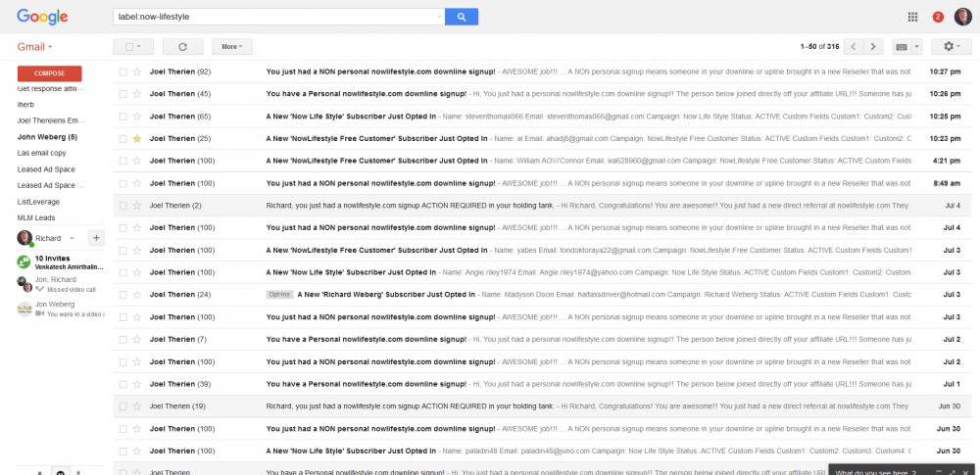Refresh the mail list
Viewport: 980px width, 475px height.
[182, 46]
